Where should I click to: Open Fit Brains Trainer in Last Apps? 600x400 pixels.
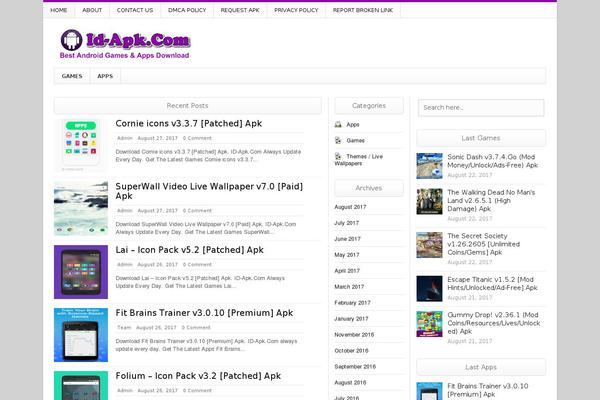pyautogui.click(x=488, y=390)
